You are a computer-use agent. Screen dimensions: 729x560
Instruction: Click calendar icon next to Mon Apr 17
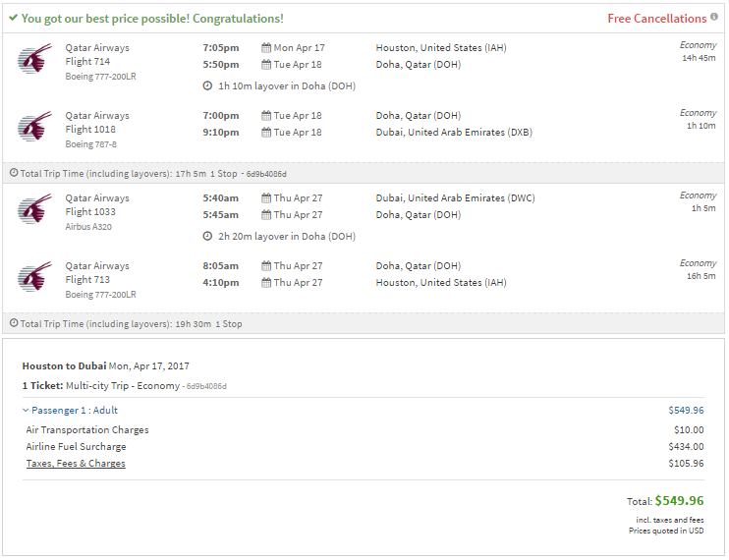266,47
